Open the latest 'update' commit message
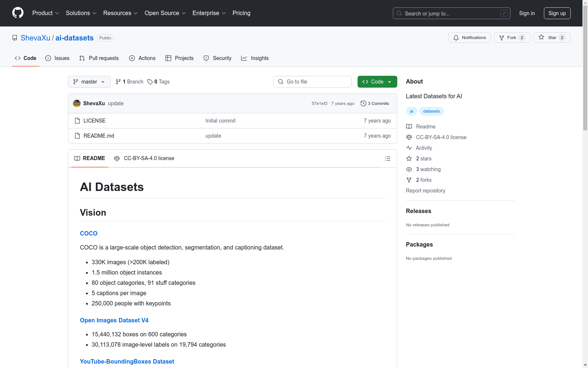The width and height of the screenshot is (588, 368). click(x=116, y=103)
